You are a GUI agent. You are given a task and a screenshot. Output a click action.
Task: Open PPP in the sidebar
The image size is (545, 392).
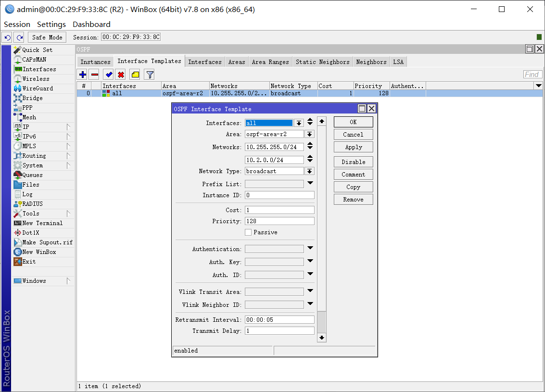pyautogui.click(x=43, y=108)
